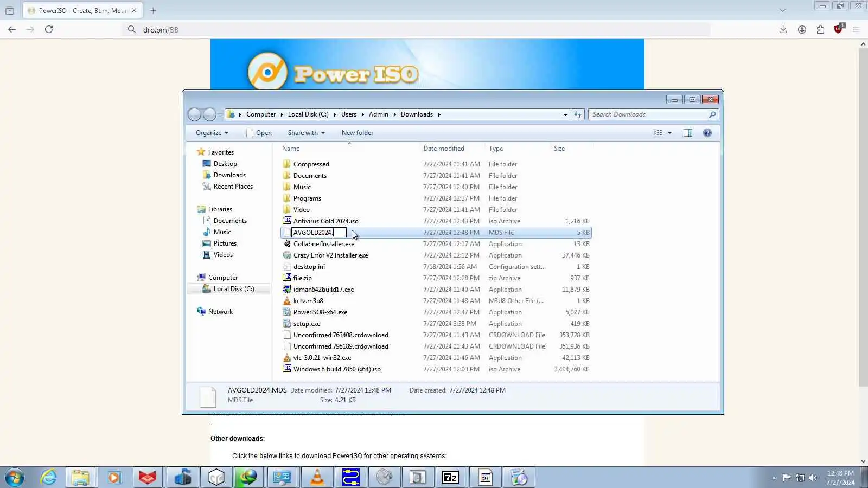Open the Pictures library
868x488 pixels.
225,243
